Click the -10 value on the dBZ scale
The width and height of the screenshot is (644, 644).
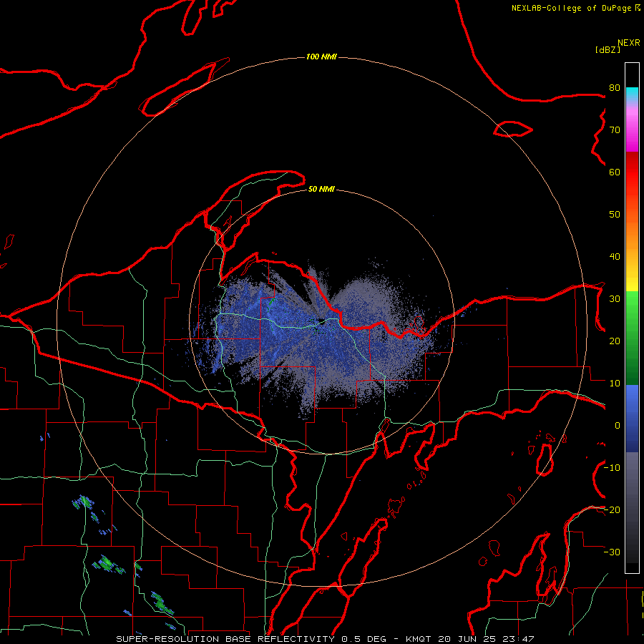[612, 468]
